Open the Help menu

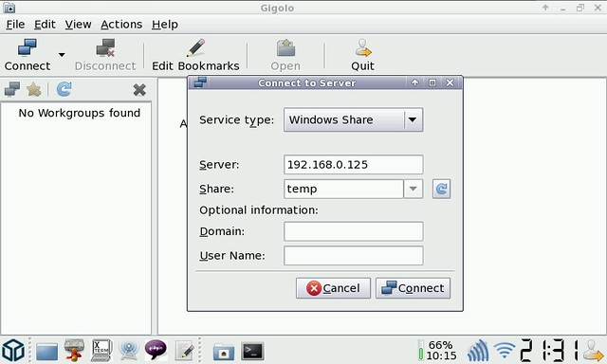pyautogui.click(x=164, y=25)
